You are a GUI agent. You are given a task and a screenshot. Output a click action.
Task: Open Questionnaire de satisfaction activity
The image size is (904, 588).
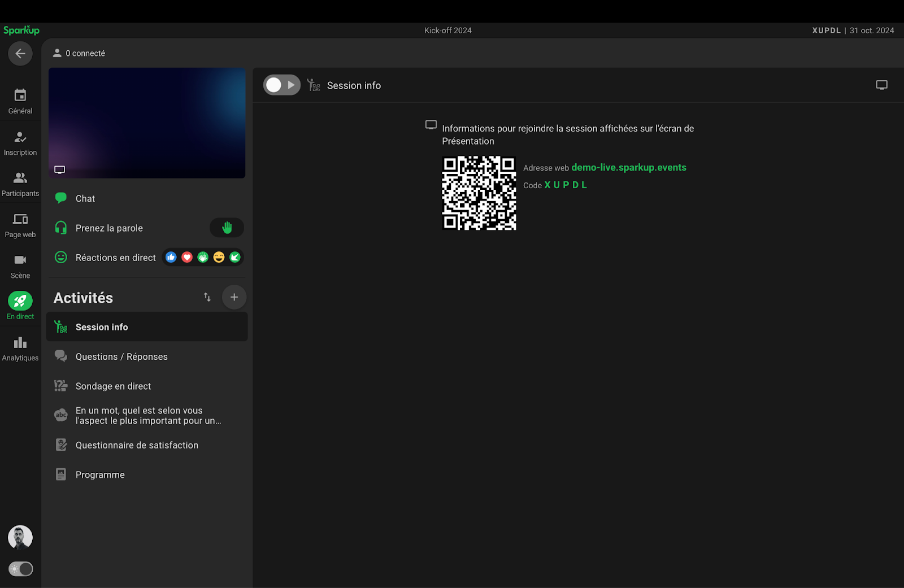(x=137, y=445)
